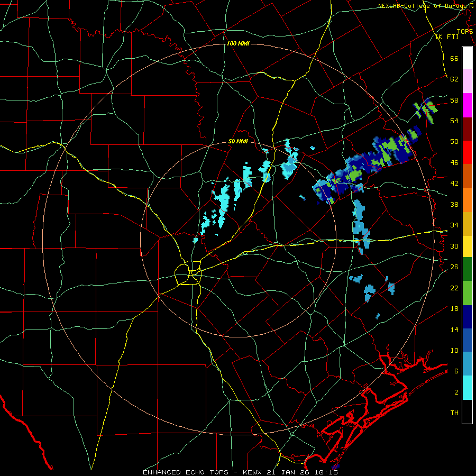Click the legend value '34'
The image size is (476, 476).
[454, 225]
